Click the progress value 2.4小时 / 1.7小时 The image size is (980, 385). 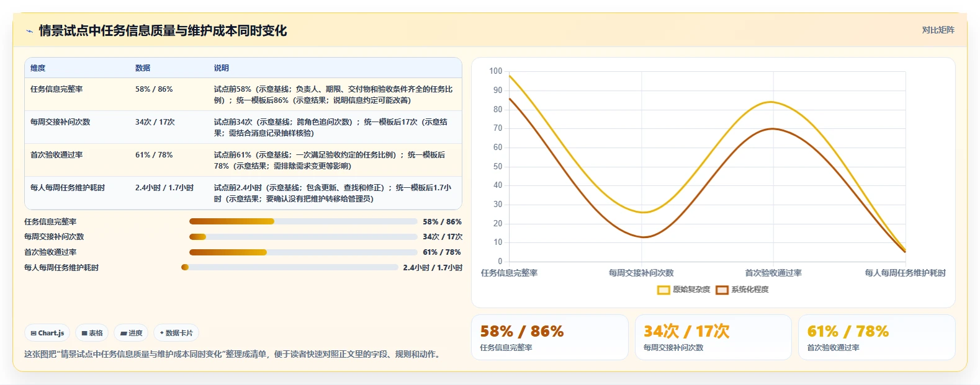tap(433, 268)
